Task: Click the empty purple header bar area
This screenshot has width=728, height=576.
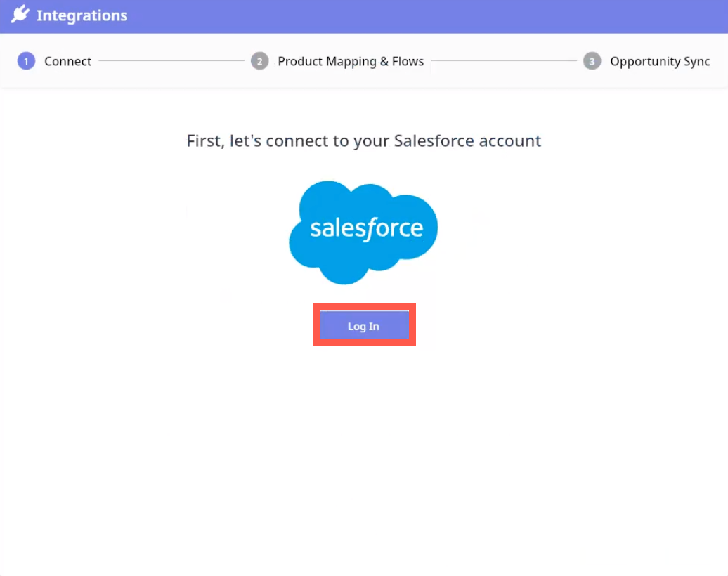Action: coord(422,15)
